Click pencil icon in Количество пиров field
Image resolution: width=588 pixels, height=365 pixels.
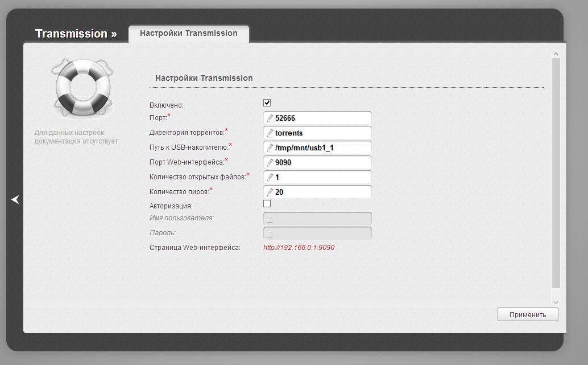pyautogui.click(x=270, y=192)
